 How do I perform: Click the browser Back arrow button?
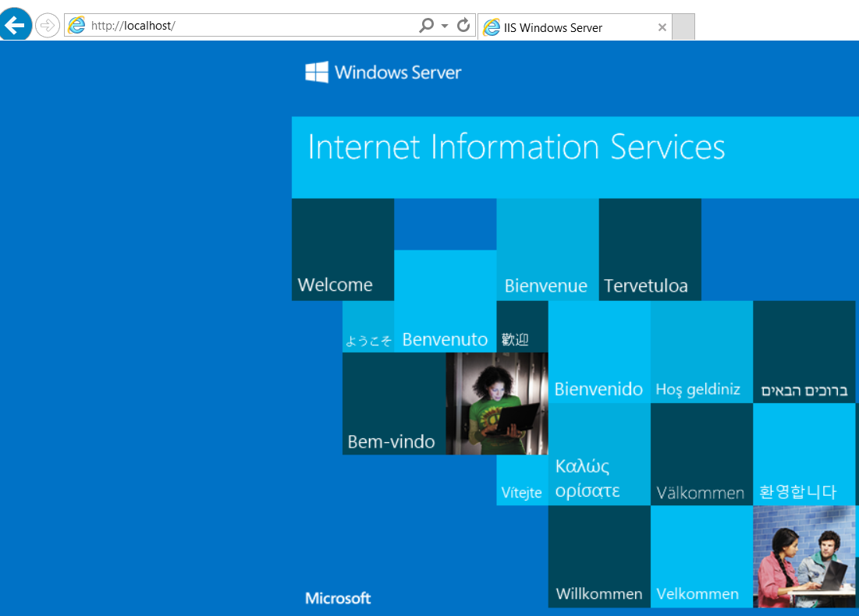pos(16,25)
